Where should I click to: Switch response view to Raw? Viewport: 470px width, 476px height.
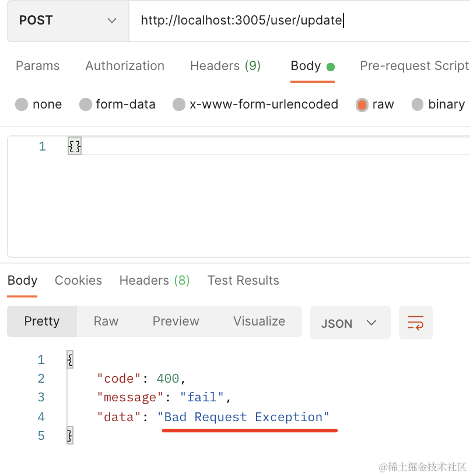click(x=106, y=321)
